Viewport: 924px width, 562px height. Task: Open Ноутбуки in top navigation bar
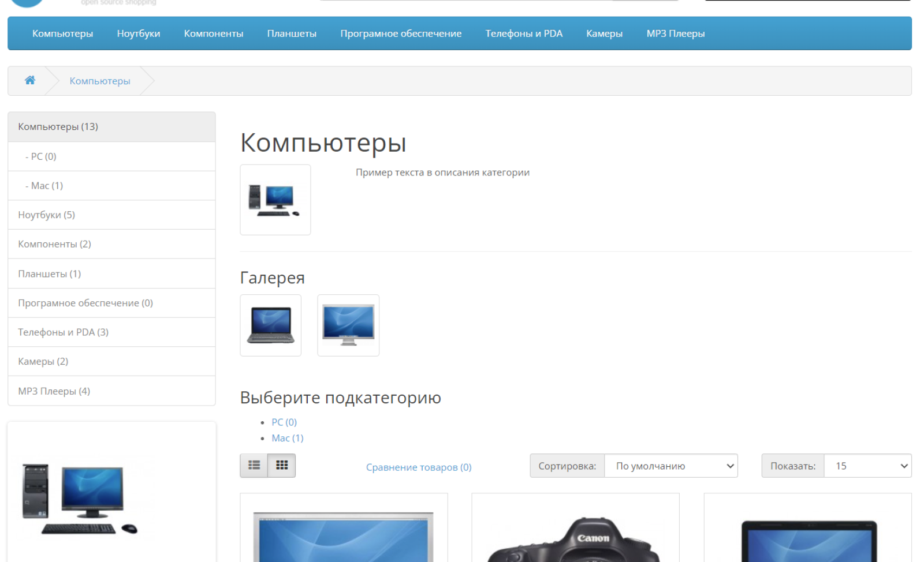(139, 33)
